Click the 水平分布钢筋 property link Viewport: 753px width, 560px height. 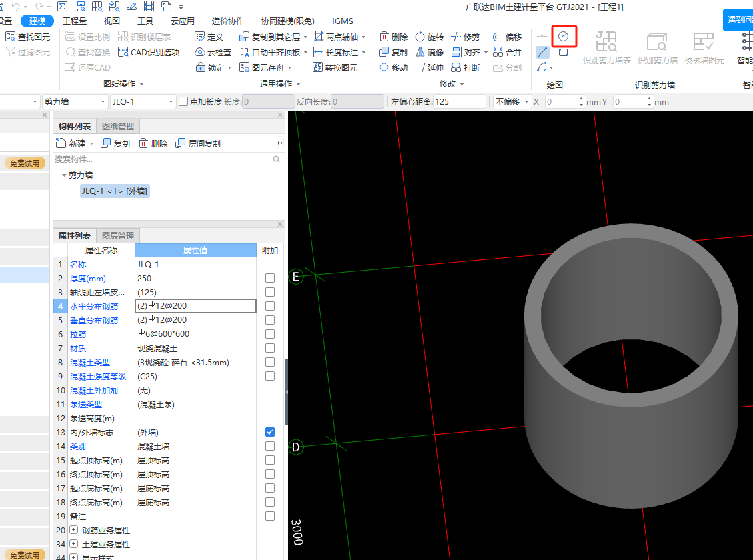click(x=93, y=306)
